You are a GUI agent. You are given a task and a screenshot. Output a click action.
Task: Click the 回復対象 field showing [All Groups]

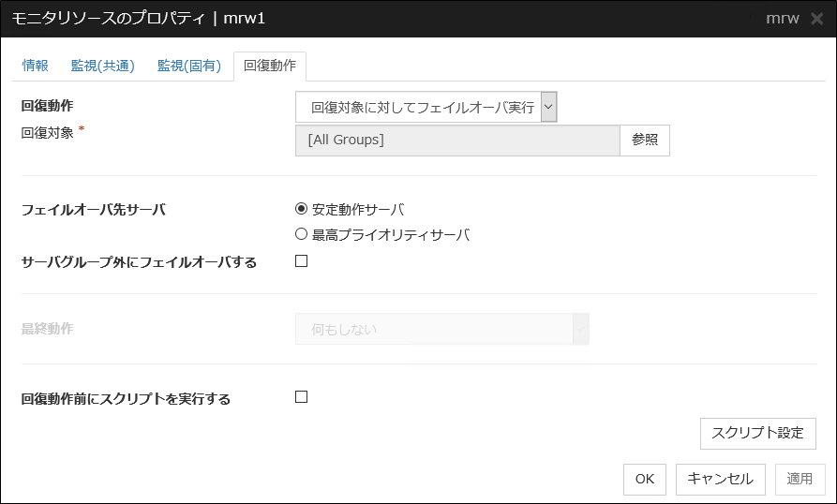(457, 141)
